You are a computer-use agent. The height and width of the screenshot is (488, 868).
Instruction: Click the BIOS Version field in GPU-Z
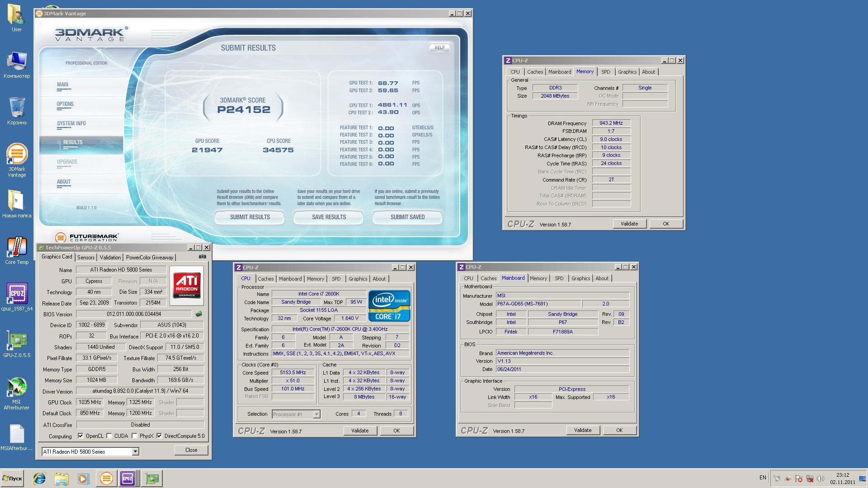point(134,314)
